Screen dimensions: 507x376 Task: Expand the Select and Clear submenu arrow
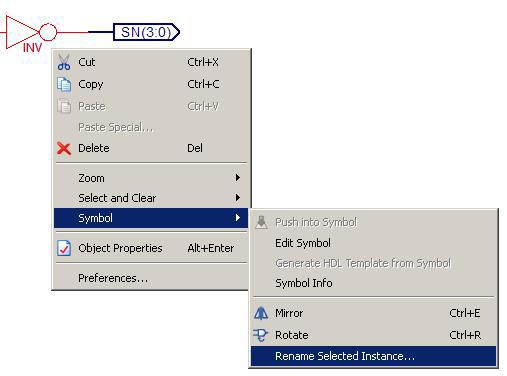point(238,198)
